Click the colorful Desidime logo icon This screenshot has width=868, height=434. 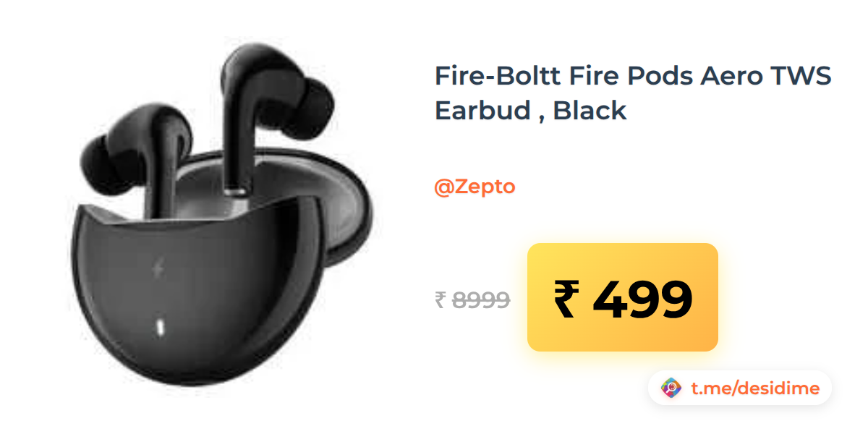tap(672, 388)
